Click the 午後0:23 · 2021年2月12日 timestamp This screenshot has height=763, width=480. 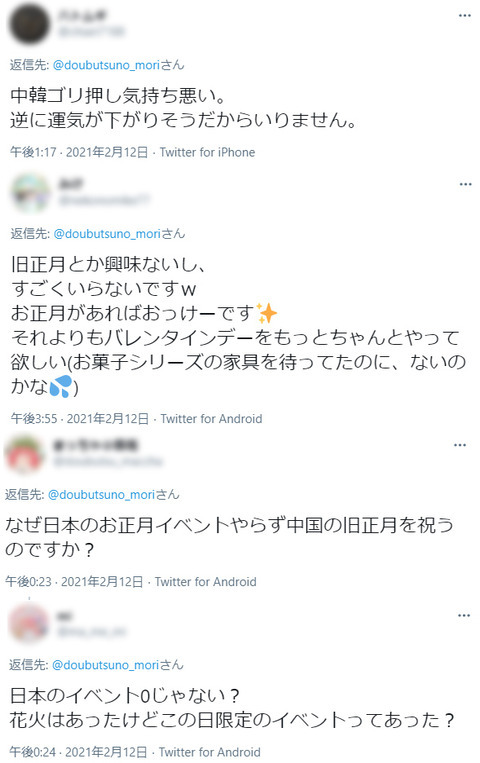(x=74, y=581)
